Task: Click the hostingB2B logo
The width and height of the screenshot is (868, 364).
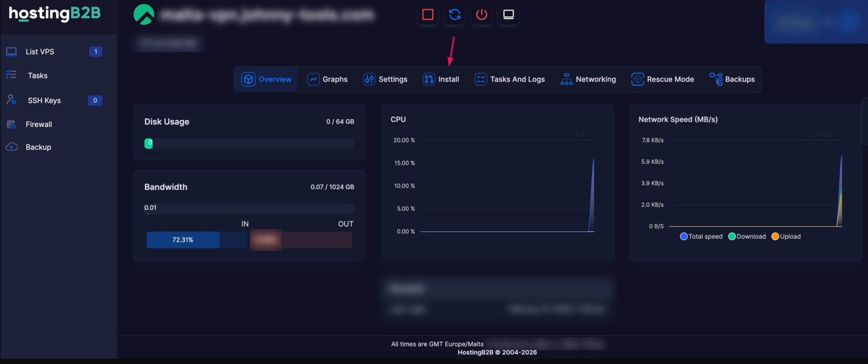Action: tap(55, 14)
